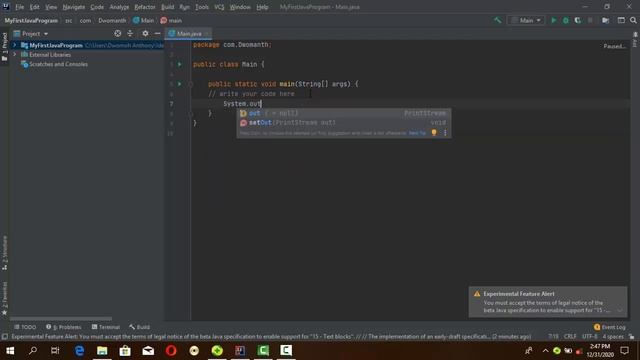Open the Build menu
Viewport: 640px width, 360px height.
coord(167,7)
